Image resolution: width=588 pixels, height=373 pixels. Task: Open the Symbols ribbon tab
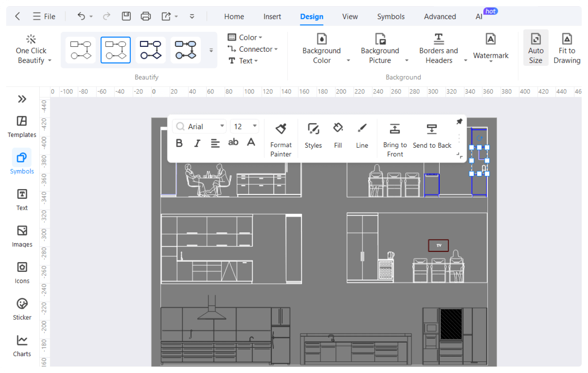(x=391, y=16)
